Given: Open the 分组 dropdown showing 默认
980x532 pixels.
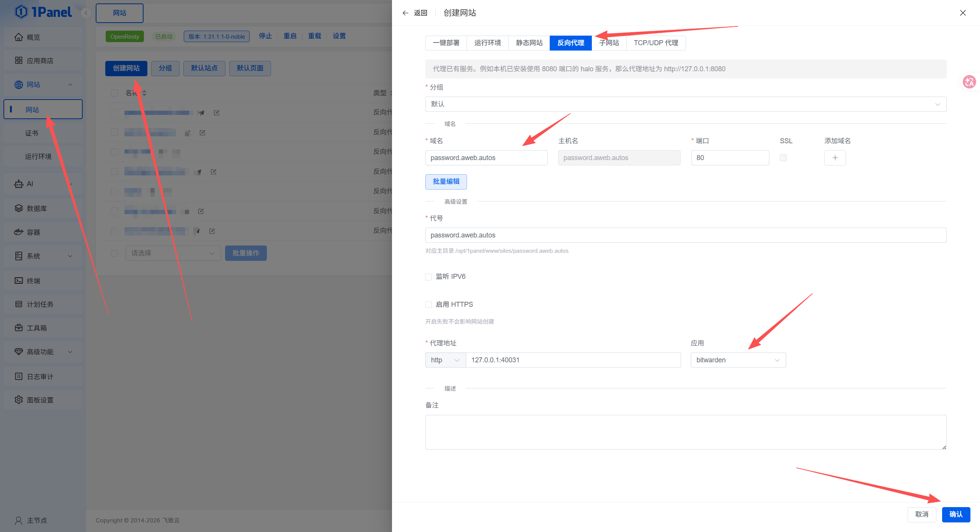Looking at the screenshot, I should (686, 104).
